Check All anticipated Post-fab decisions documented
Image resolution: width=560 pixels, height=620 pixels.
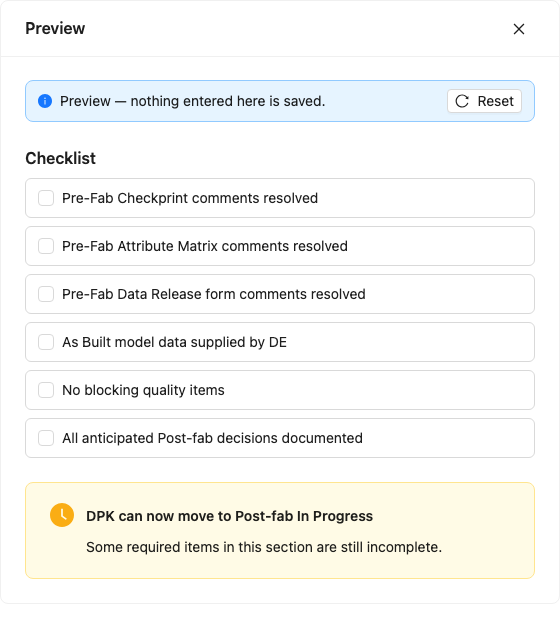46,438
